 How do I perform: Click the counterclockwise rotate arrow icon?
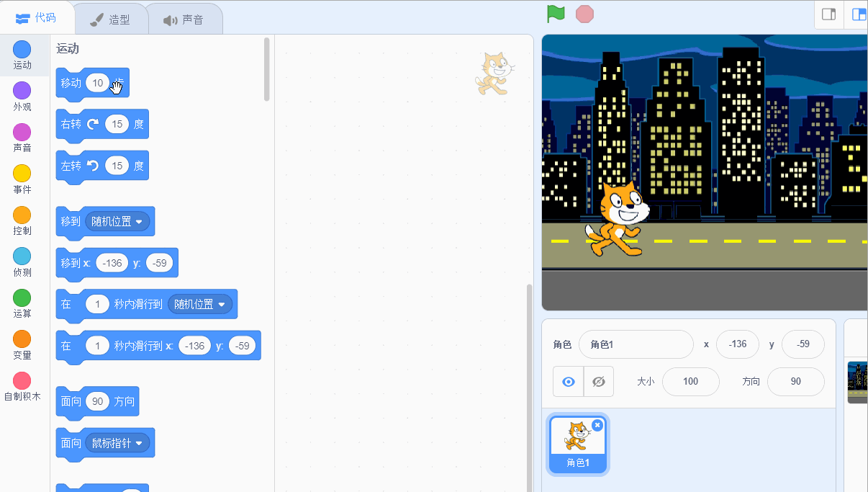(x=93, y=166)
